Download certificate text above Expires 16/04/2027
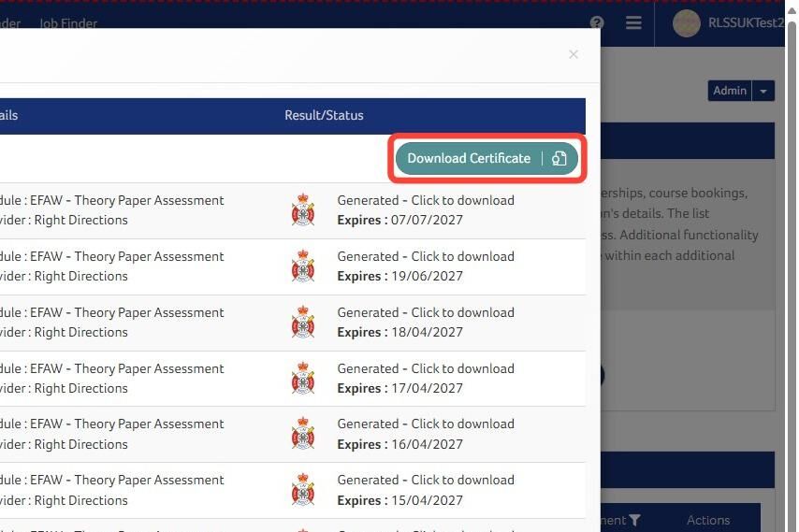The height and width of the screenshot is (532, 799). [x=426, y=424]
